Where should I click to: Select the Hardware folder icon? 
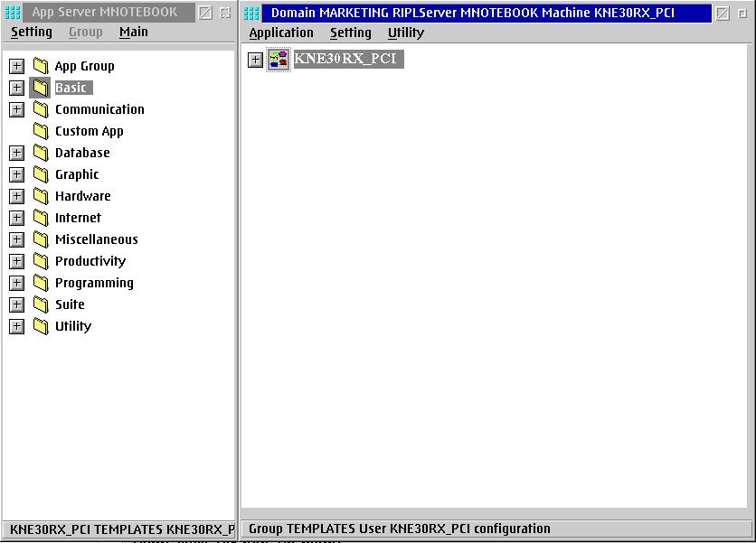pyautogui.click(x=41, y=196)
